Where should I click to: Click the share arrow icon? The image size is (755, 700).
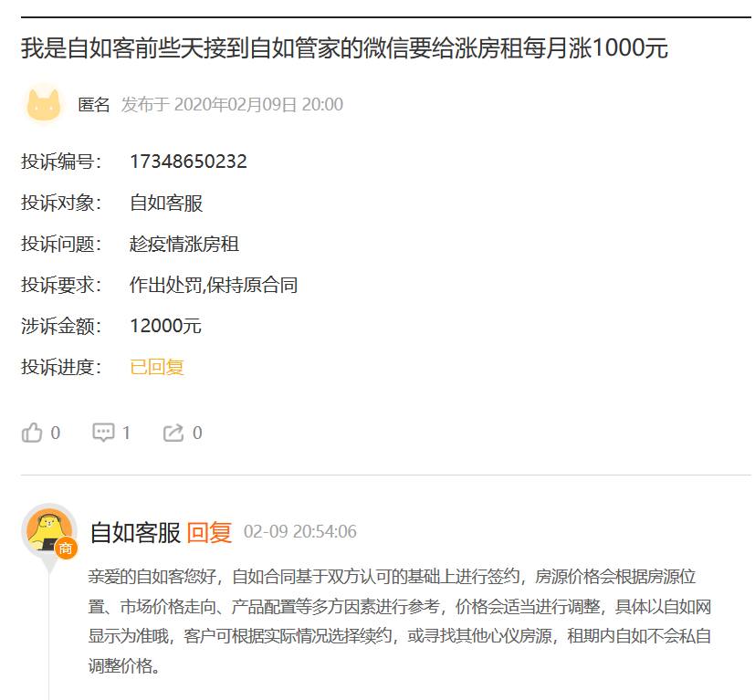[x=173, y=433]
